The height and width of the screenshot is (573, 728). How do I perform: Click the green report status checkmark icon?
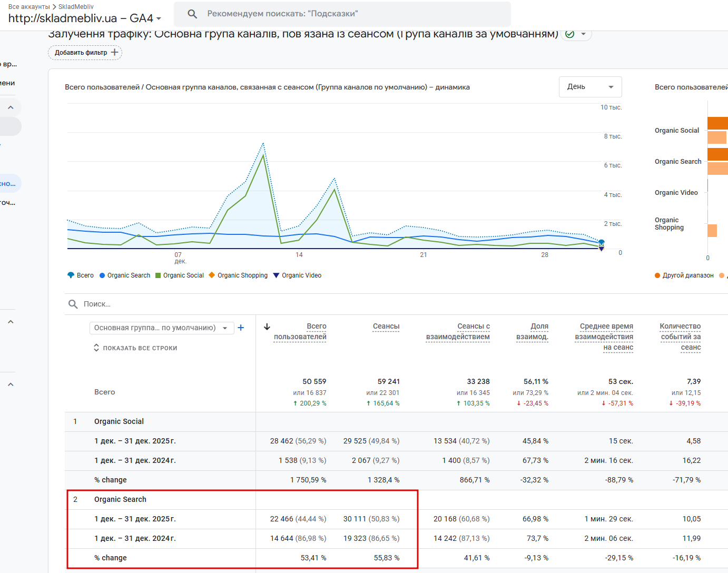569,34
